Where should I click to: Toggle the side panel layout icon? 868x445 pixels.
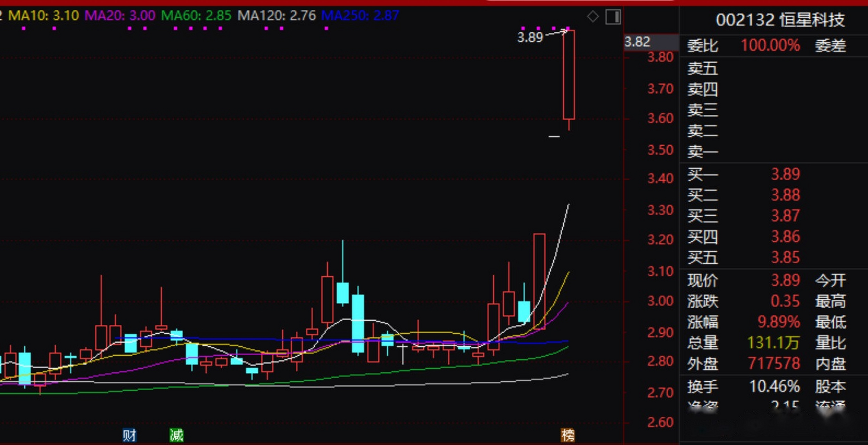(613, 17)
